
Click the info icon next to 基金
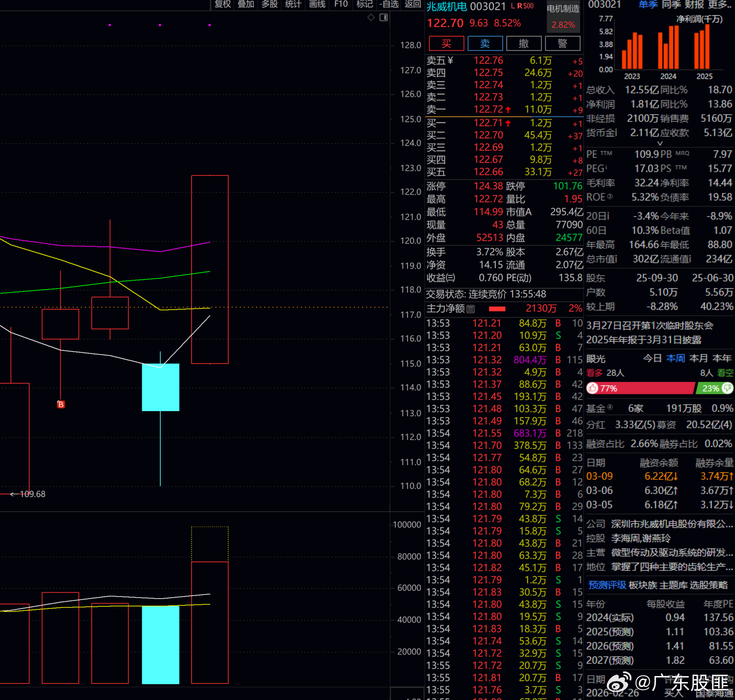(610, 408)
